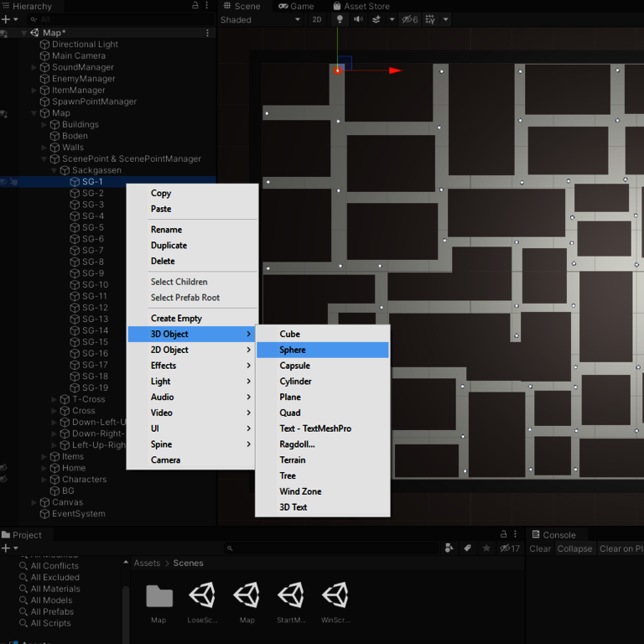Toggle favorites star in Project toolbar
Viewport: 644px width, 644px height.
coord(486,548)
